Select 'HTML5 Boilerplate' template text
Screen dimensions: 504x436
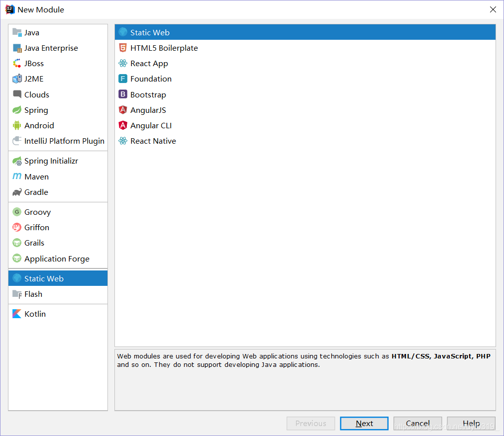coord(164,48)
